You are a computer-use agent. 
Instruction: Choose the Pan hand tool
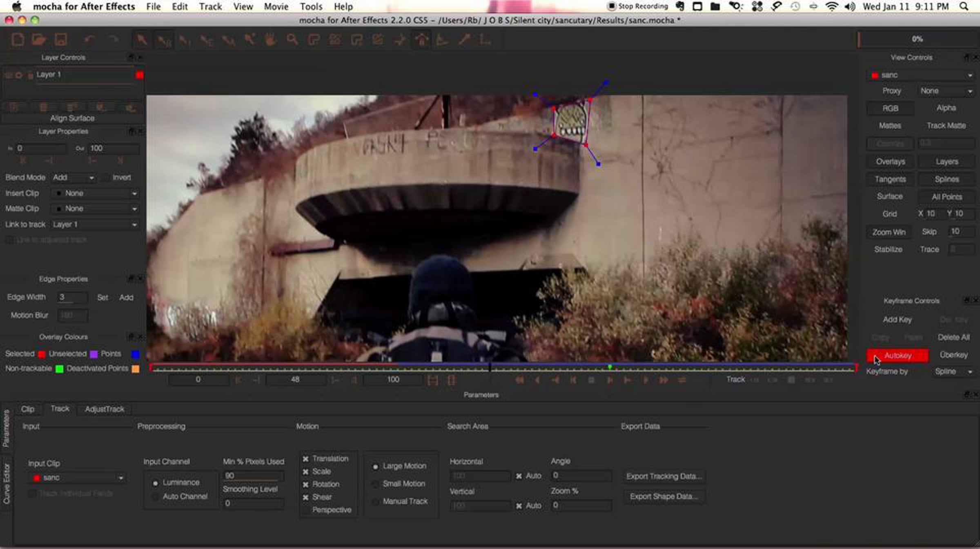coord(270,40)
